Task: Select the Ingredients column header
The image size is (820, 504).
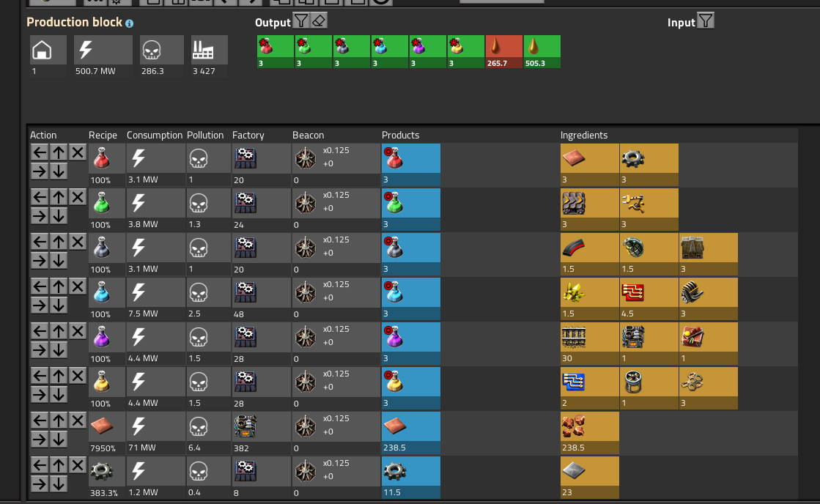Action: point(583,135)
